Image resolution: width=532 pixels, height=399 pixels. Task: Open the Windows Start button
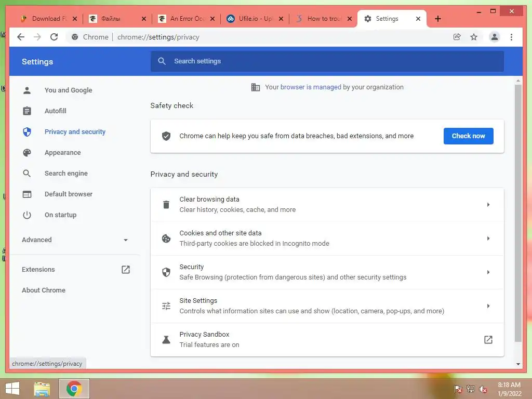click(12, 389)
